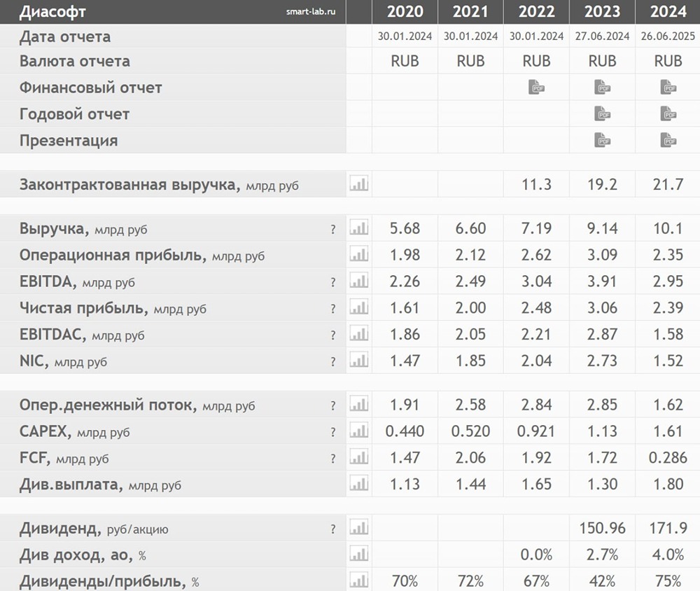Open chart icon for Дивиденд руб/акцию
Viewport: 700px width, 591px height.
pos(359,528)
